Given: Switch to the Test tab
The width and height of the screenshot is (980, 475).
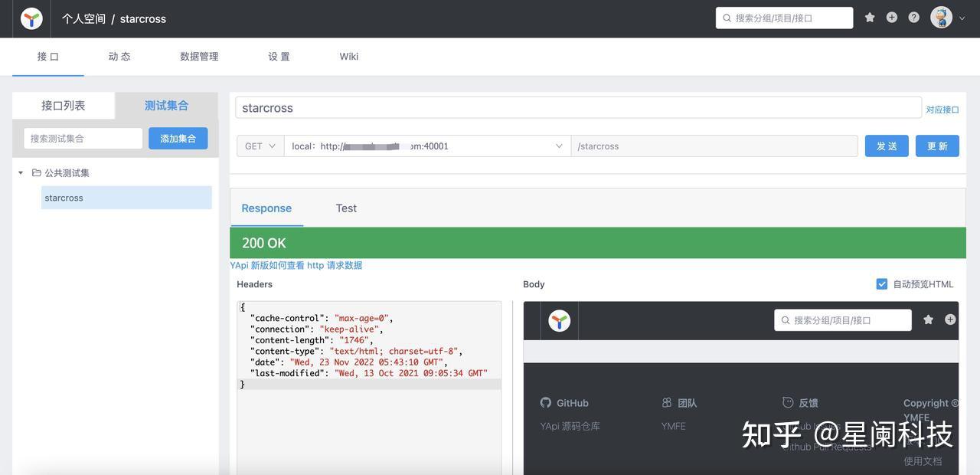Looking at the screenshot, I should point(346,208).
